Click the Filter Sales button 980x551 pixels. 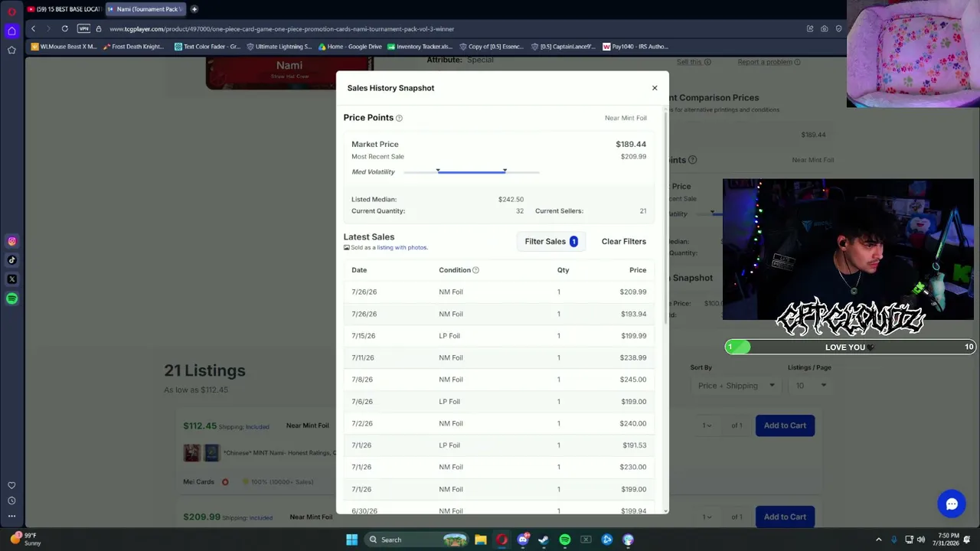coord(551,241)
